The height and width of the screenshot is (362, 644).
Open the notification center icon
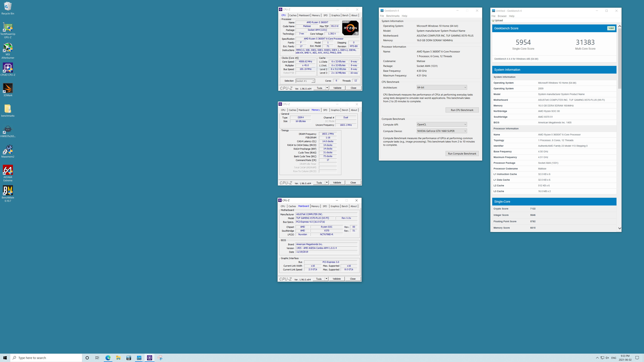pyautogui.click(x=637, y=358)
